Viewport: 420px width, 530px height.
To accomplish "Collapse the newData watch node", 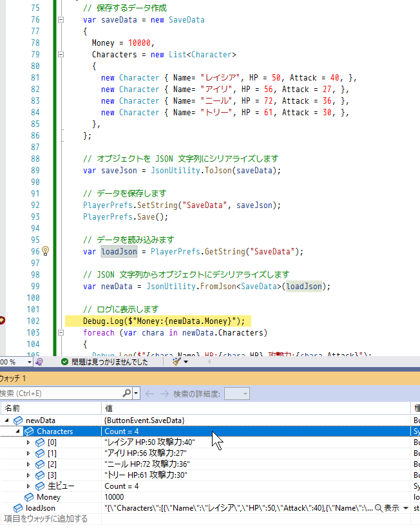I will pos(6,420).
